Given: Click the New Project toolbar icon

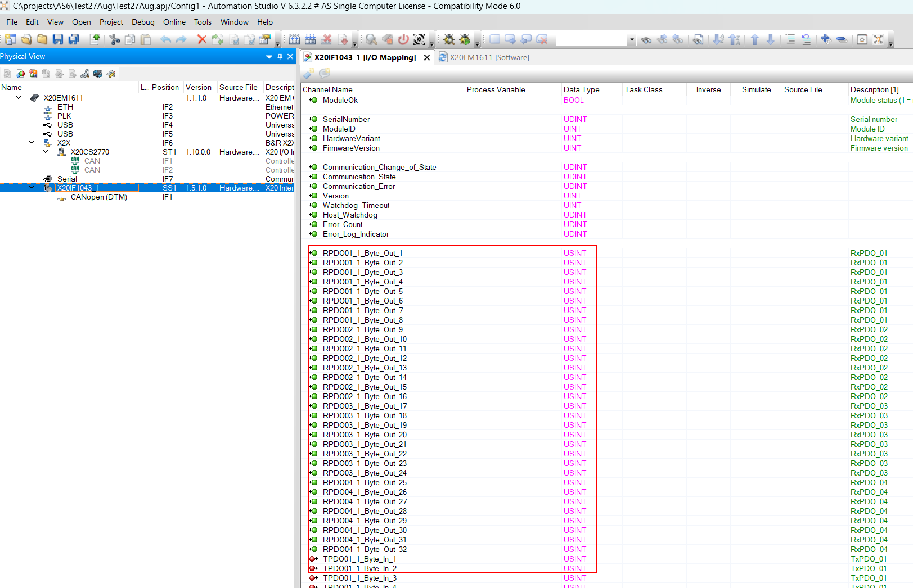Looking at the screenshot, I should click(x=11, y=39).
